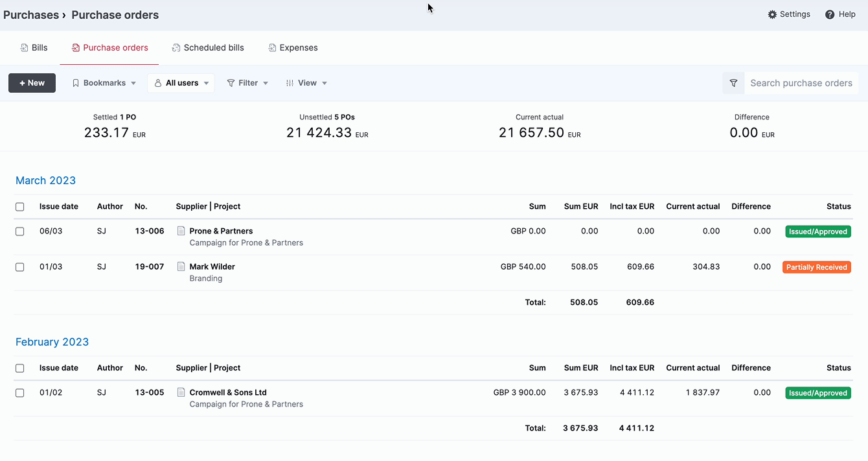The image size is (868, 461).
Task: Click the Partially Received status badge
Action: 817,267
